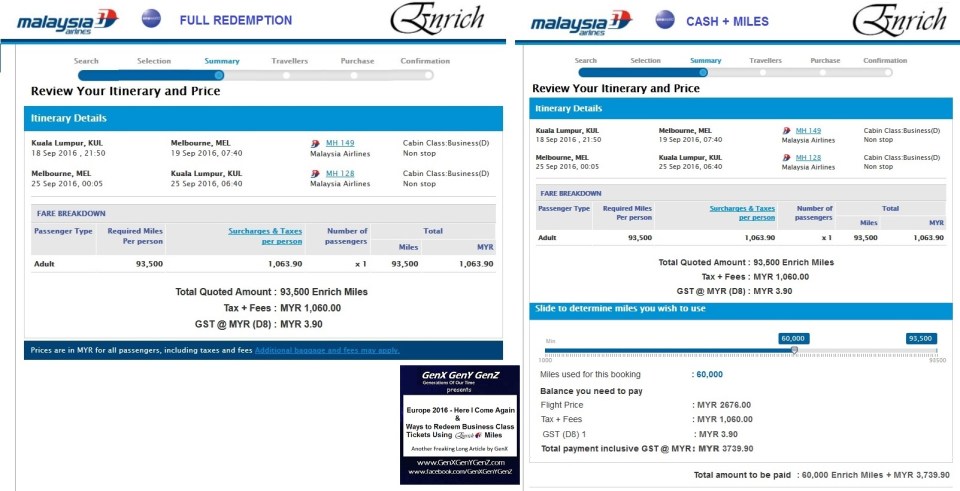Click airline icon beside MH 149 in Full Redemption
The width and height of the screenshot is (960, 491).
pos(316,143)
